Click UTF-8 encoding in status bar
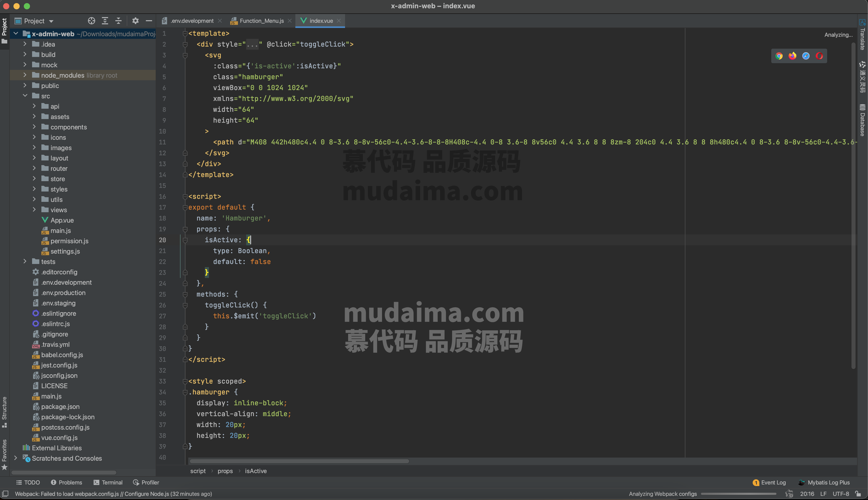The image size is (868, 500). coord(841,494)
